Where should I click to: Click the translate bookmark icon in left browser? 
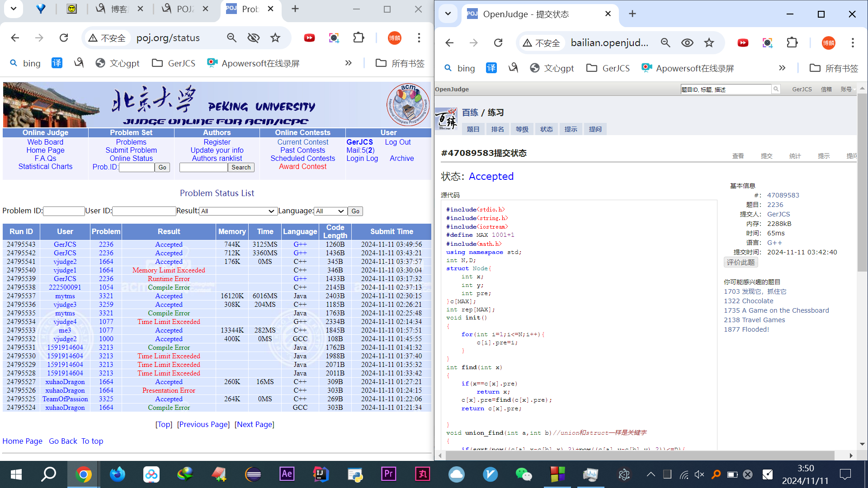click(x=57, y=63)
